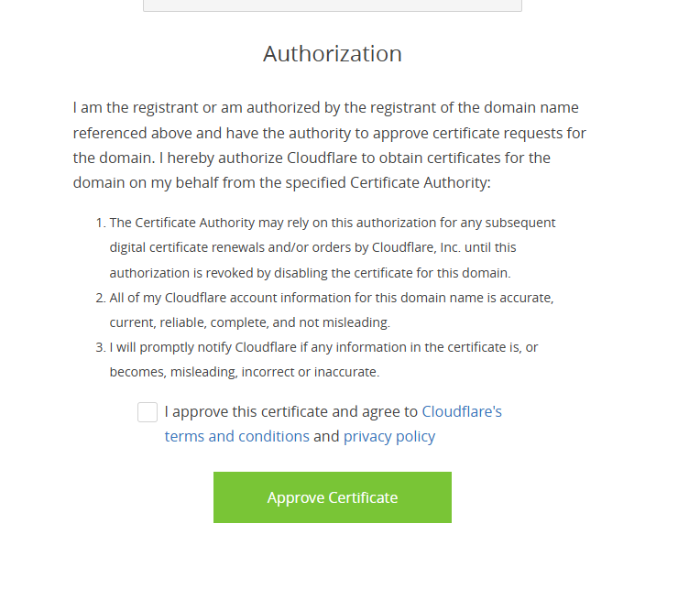This screenshot has height=589, width=700.
Task: Click the Authorization heading
Action: [x=332, y=54]
